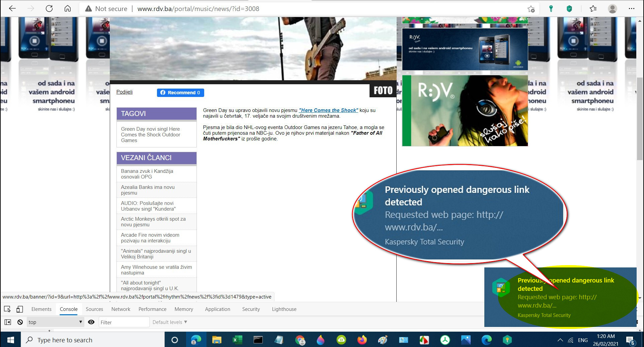Open the browser home page
Image resolution: width=644 pixels, height=347 pixels.
[68, 9]
